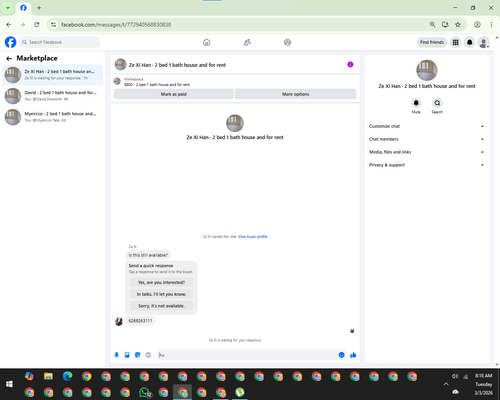Click the More options button
This screenshot has height=400, width=500.
[x=296, y=94]
